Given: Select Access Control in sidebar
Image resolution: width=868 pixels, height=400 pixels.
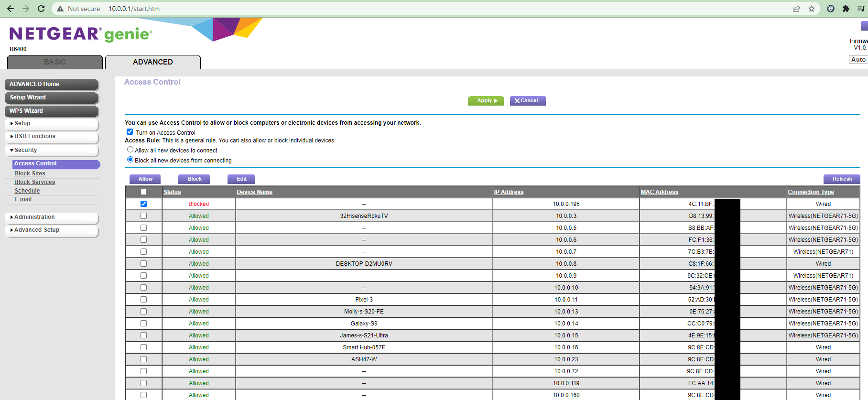Looking at the screenshot, I should (x=56, y=164).
